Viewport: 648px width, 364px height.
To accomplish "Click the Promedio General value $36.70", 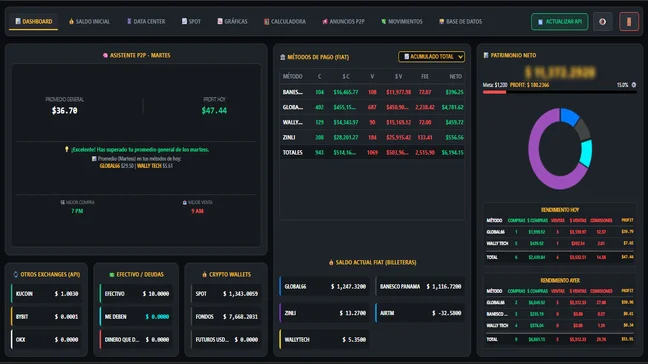I will click(64, 110).
